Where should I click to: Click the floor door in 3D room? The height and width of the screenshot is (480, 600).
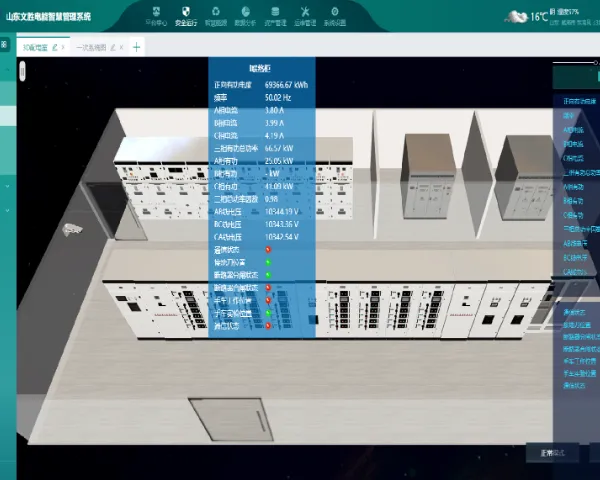(x=231, y=420)
